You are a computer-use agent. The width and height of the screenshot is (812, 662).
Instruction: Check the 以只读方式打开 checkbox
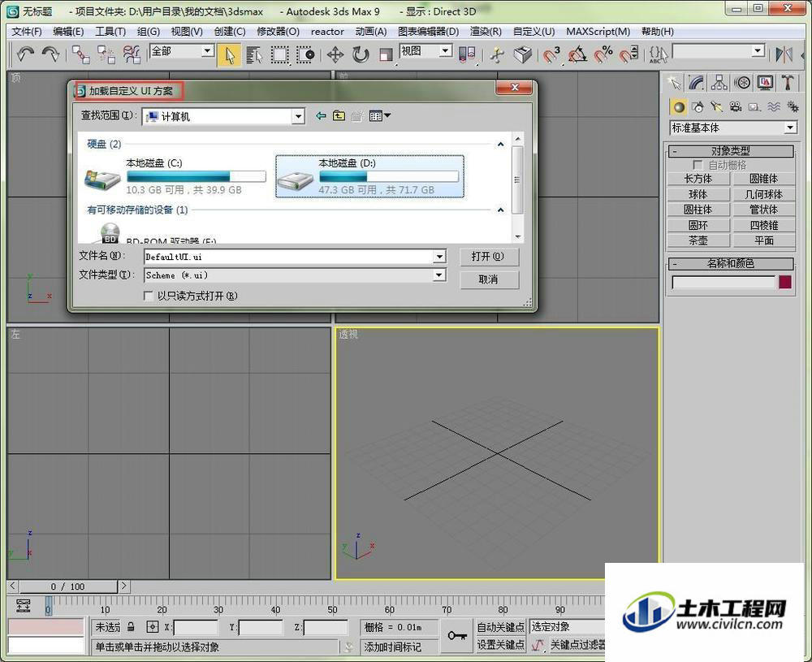(149, 296)
